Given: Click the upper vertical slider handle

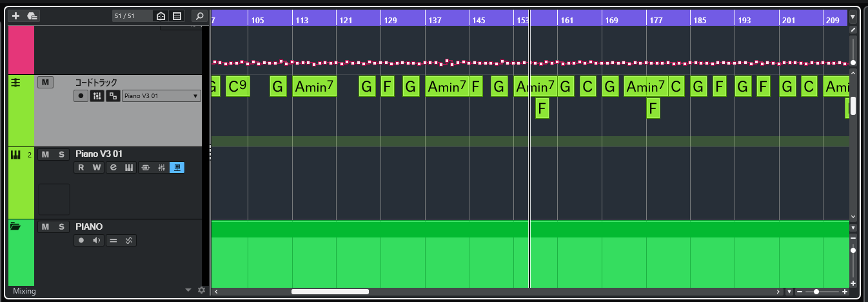Looking at the screenshot, I should pyautogui.click(x=853, y=63).
